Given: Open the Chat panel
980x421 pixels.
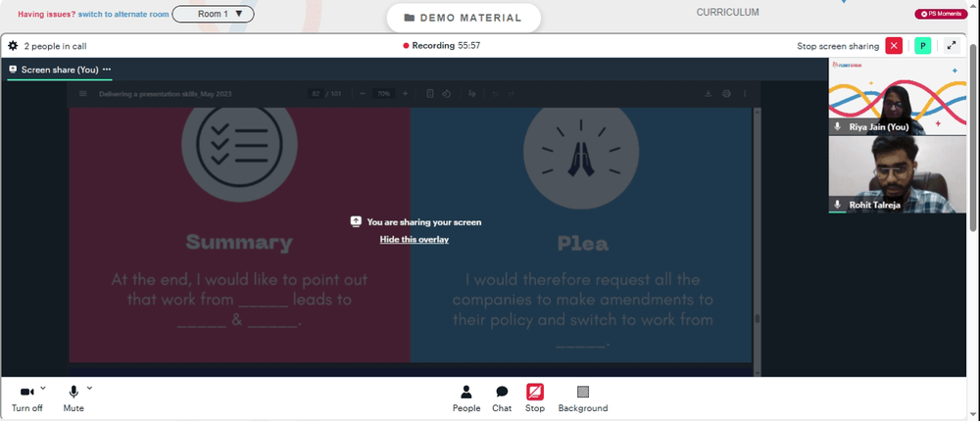Looking at the screenshot, I should (501, 398).
